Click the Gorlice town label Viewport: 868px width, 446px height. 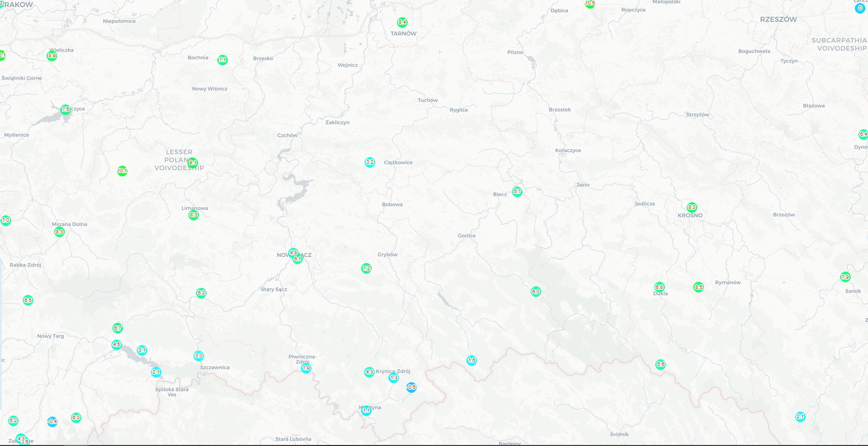[466, 236]
